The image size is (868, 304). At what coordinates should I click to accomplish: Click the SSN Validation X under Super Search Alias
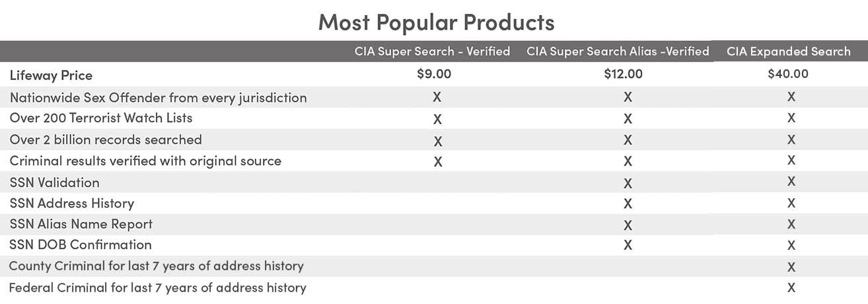tap(628, 182)
